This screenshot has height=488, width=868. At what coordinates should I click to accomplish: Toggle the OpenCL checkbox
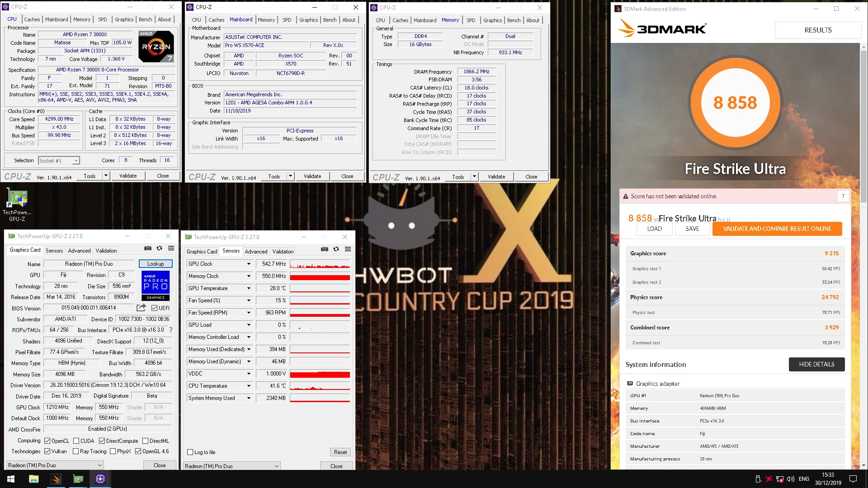[x=47, y=441]
